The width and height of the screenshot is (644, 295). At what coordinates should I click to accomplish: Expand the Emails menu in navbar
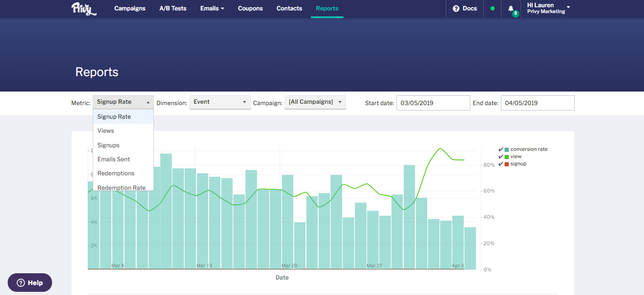[x=212, y=9]
